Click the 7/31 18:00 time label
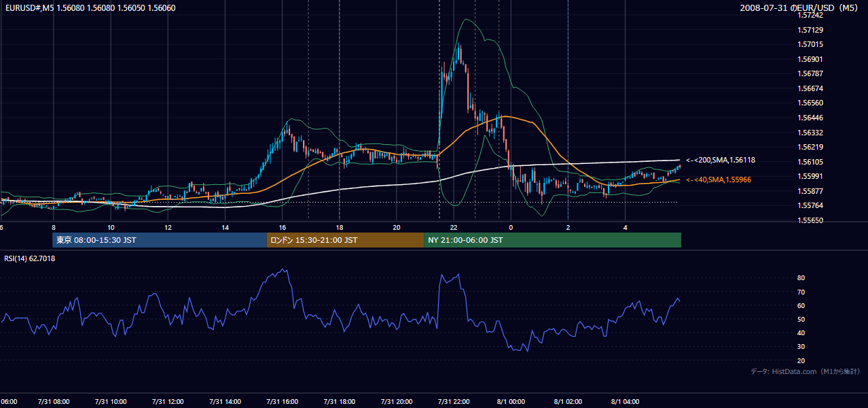Screen dimensions: 868x408 click(340, 402)
